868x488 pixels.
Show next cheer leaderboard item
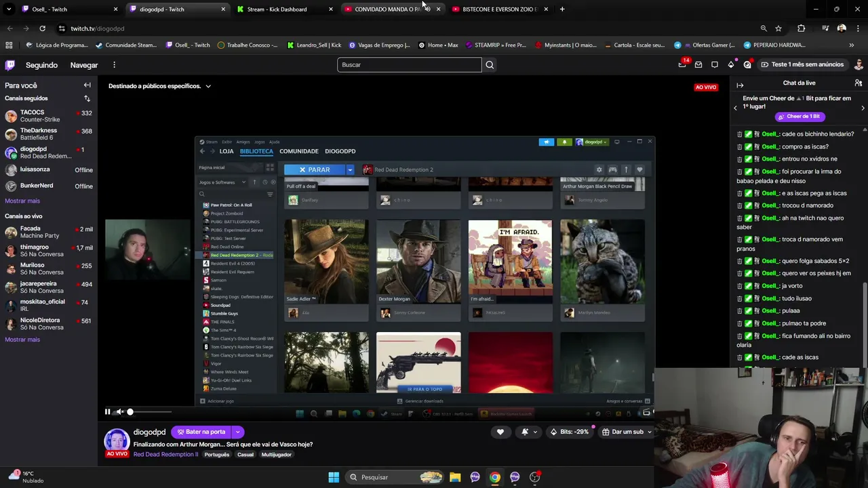863,108
